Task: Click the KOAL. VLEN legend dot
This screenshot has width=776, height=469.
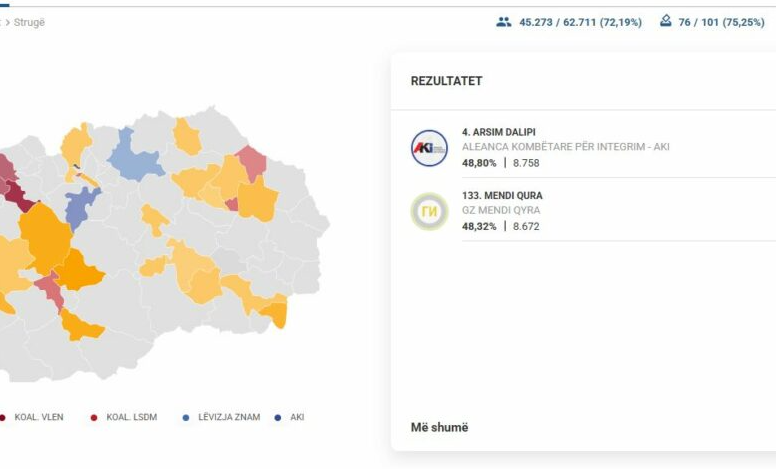Action: [x=2, y=417]
